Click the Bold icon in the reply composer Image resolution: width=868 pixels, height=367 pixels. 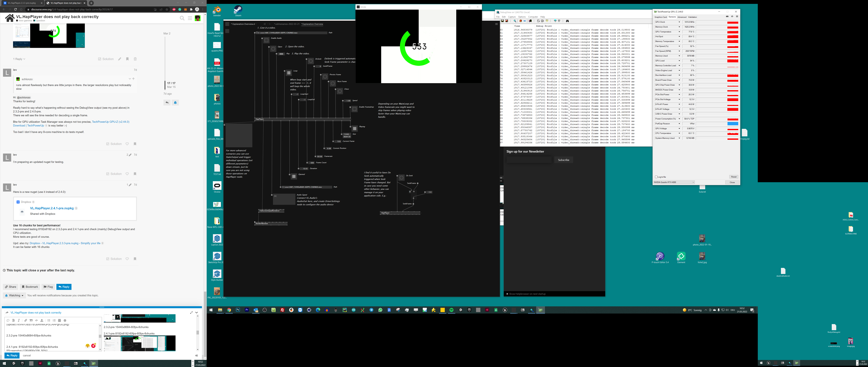[x=13, y=321]
